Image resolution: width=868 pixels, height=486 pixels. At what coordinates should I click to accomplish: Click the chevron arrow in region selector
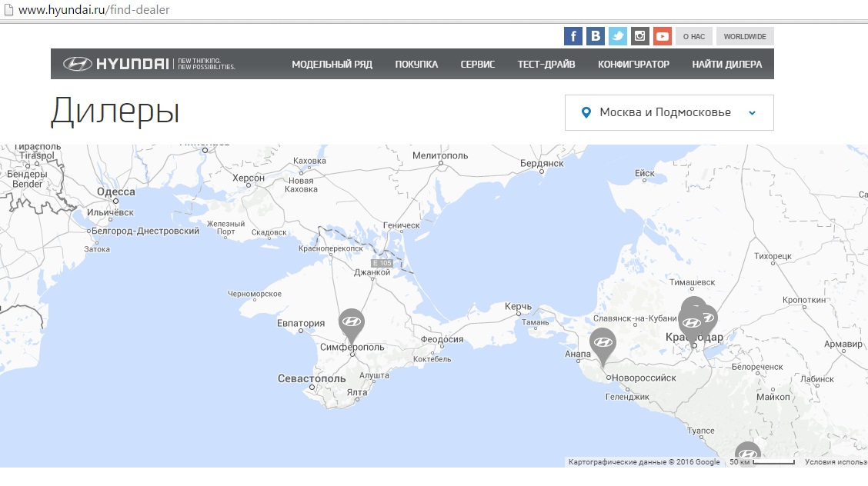click(x=752, y=113)
